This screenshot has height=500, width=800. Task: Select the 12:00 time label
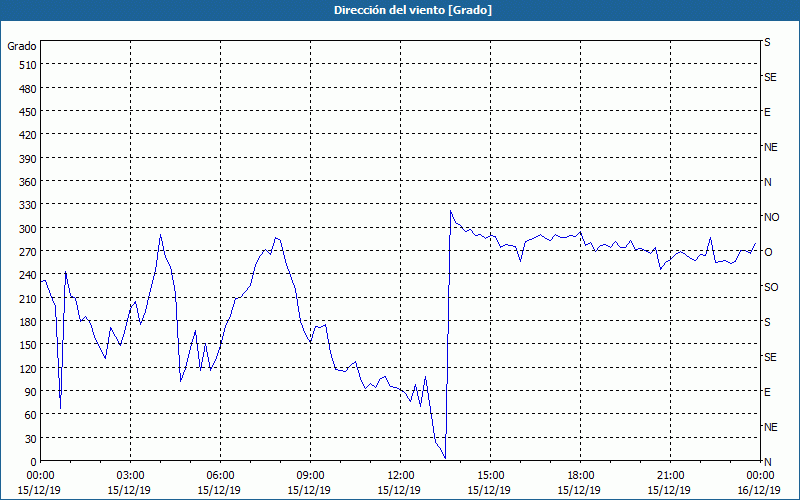pyautogui.click(x=401, y=476)
